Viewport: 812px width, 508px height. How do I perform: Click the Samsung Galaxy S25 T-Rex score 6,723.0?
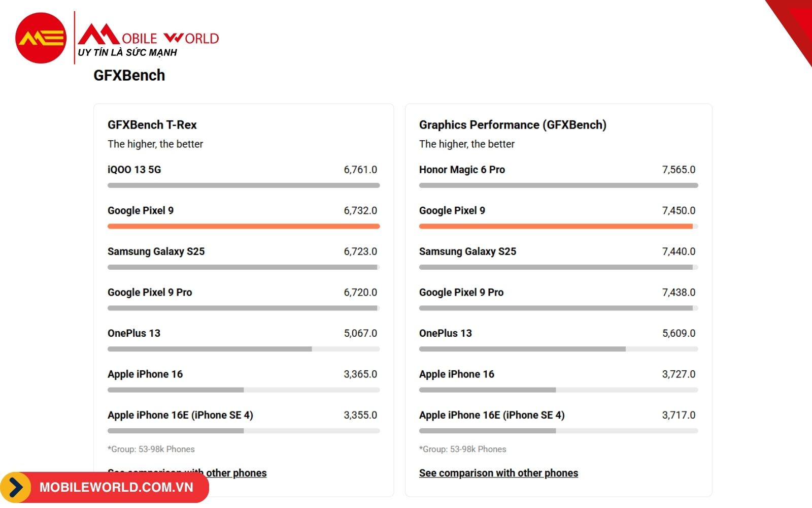[360, 251]
